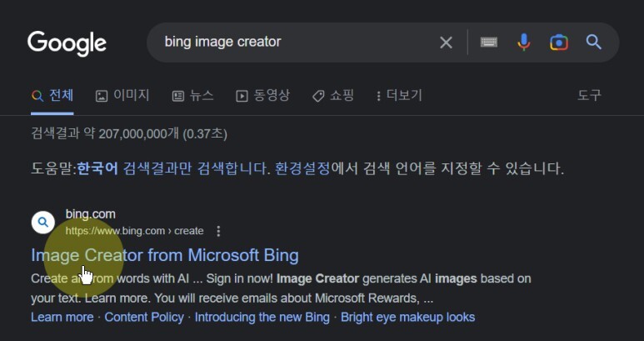Image resolution: width=644 pixels, height=341 pixels.
Task: Click 한국어 검색결과만 검색합니다 link
Action: [173, 168]
